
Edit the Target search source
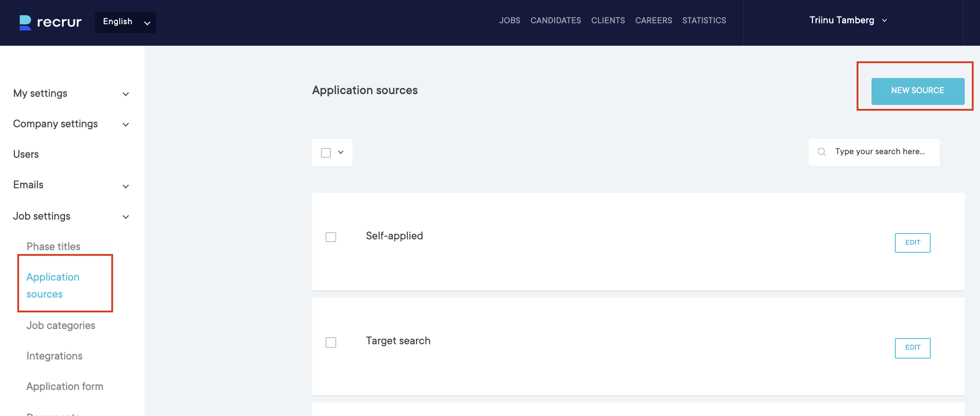tap(912, 348)
